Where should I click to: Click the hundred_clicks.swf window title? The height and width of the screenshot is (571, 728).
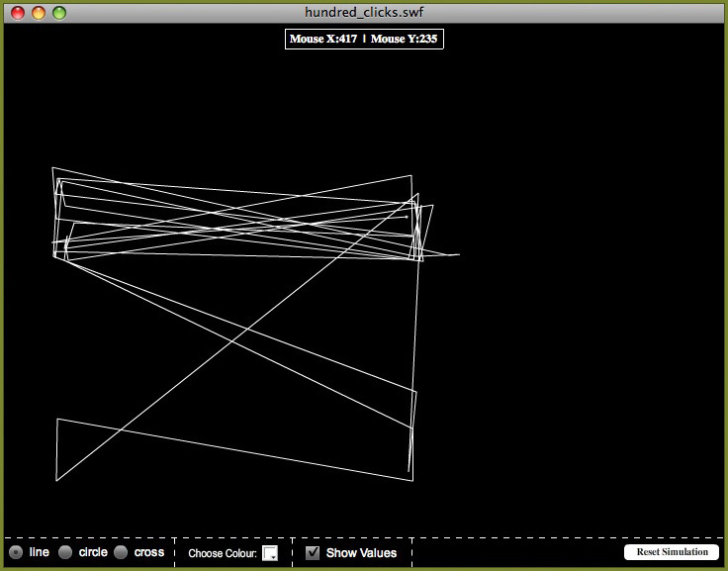pyautogui.click(x=364, y=12)
